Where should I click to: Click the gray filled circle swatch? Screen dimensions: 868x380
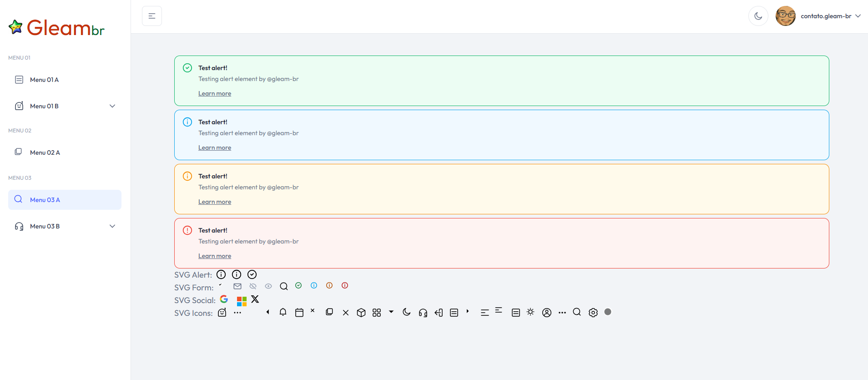(608, 312)
